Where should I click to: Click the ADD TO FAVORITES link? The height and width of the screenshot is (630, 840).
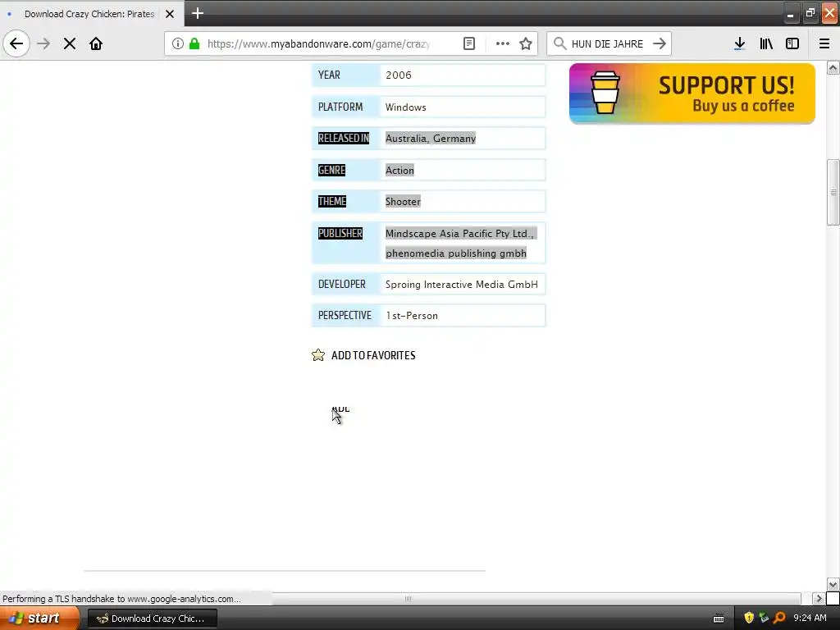coord(373,355)
